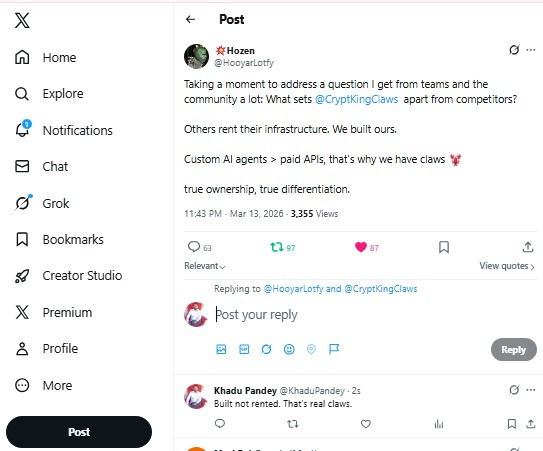Unlike the post with 87 likes
The width and height of the screenshot is (543, 451).
click(361, 247)
